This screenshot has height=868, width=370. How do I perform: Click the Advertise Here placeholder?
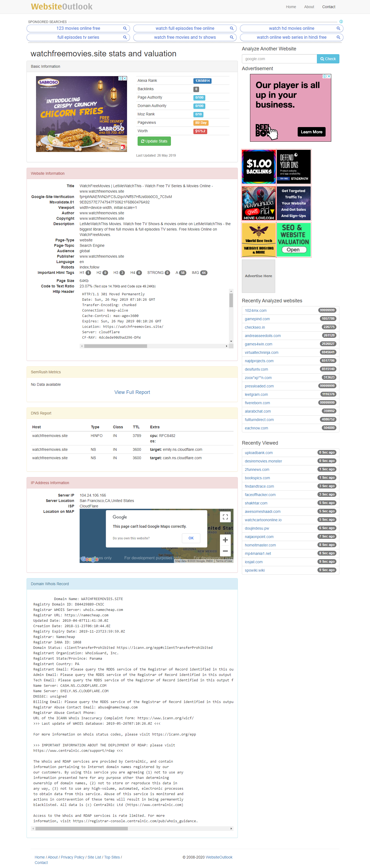[x=258, y=276]
